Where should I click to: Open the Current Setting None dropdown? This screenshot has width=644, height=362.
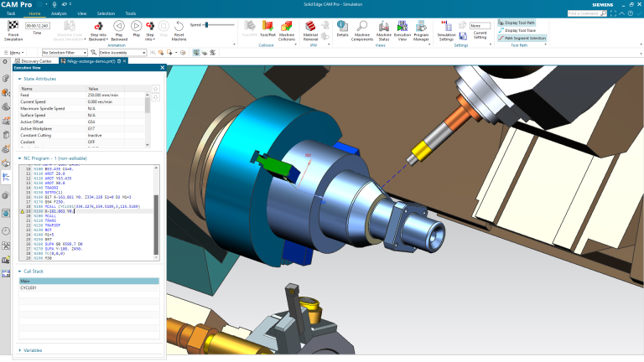coord(480,25)
